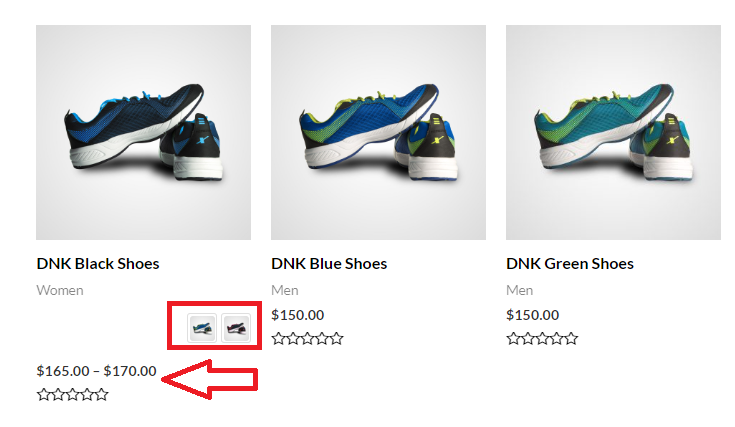Open the DNK Black Shoes product image
Viewport: 735px width, 427px height.
(x=143, y=133)
